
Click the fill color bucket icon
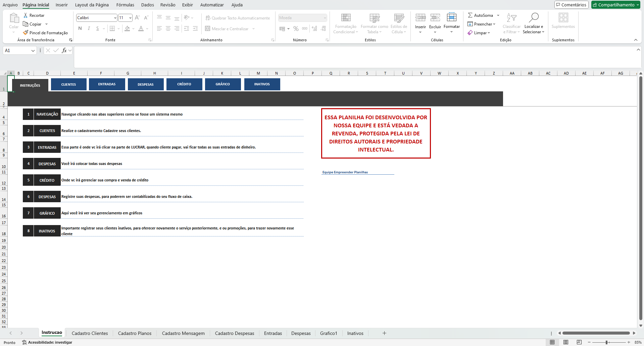pos(127,29)
